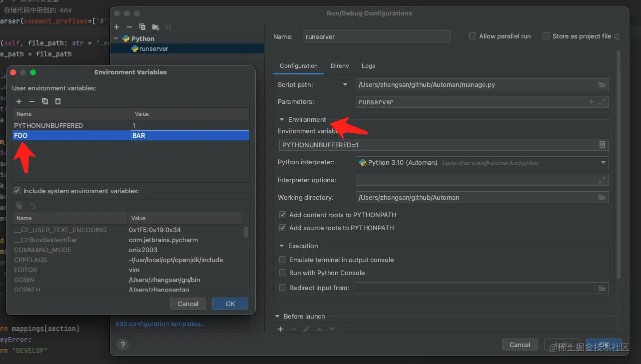641x364 pixels.
Task: Click the move up arrow under Before launch
Action: click(319, 329)
